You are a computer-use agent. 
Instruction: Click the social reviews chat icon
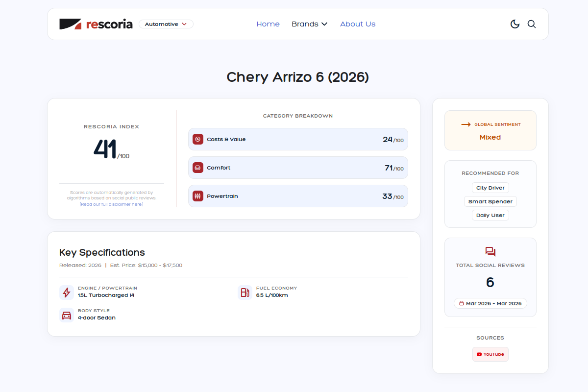[x=490, y=251]
